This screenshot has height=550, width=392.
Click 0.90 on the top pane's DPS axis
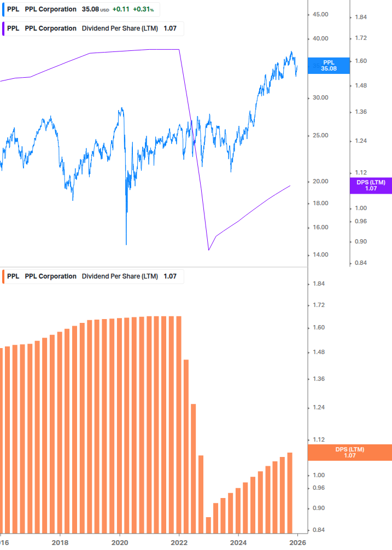361,242
